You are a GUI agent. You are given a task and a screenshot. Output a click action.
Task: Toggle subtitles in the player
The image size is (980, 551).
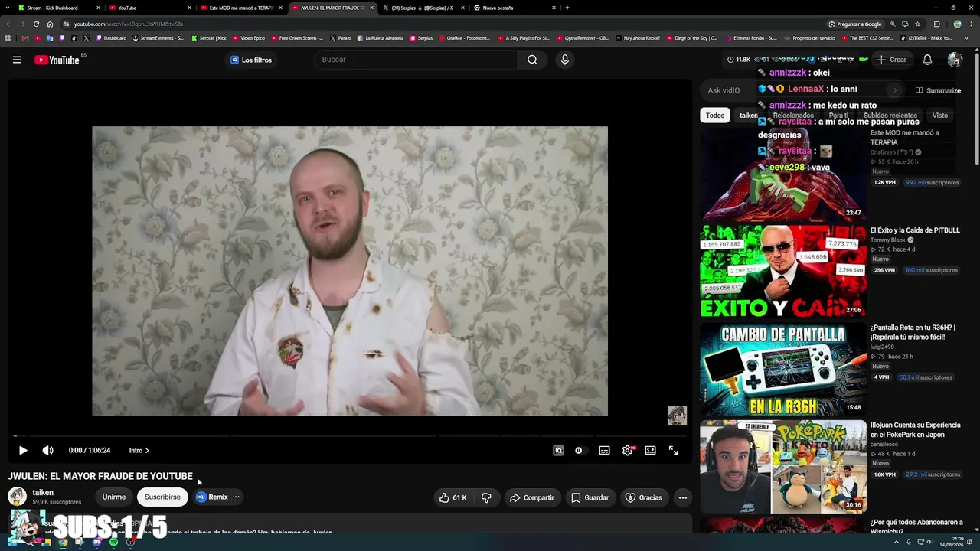tap(604, 451)
